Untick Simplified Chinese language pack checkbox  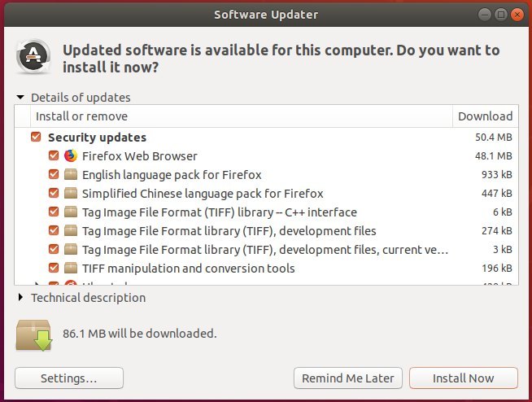tap(54, 193)
